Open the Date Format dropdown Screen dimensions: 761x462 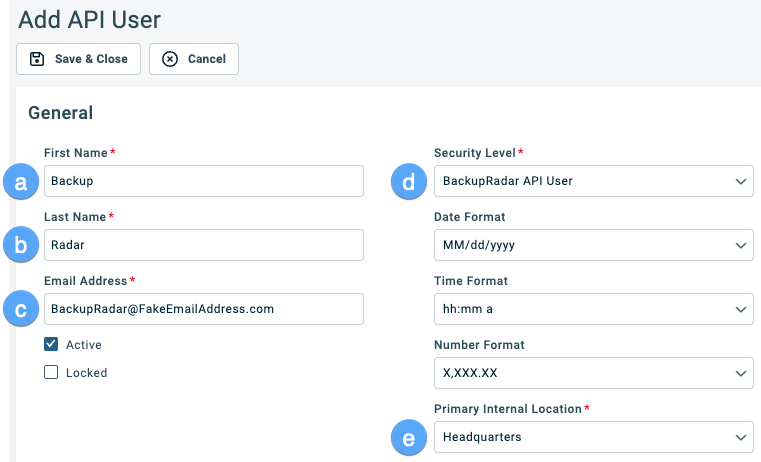pos(594,245)
